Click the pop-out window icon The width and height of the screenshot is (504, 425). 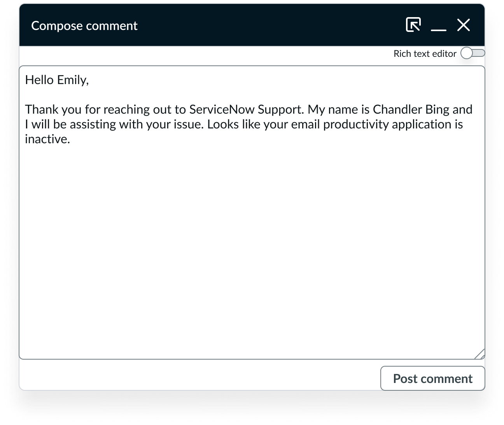pyautogui.click(x=413, y=25)
